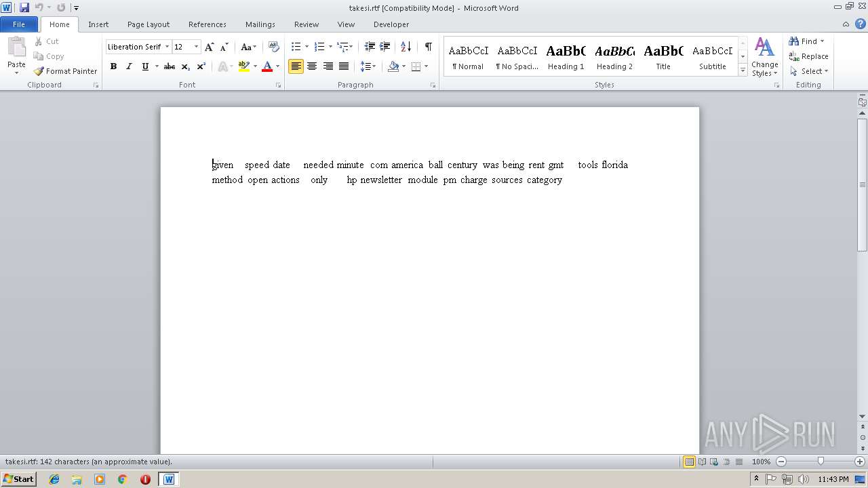Open the Borders dropdown arrow
Screen dimensions: 868x488
tap(426, 66)
